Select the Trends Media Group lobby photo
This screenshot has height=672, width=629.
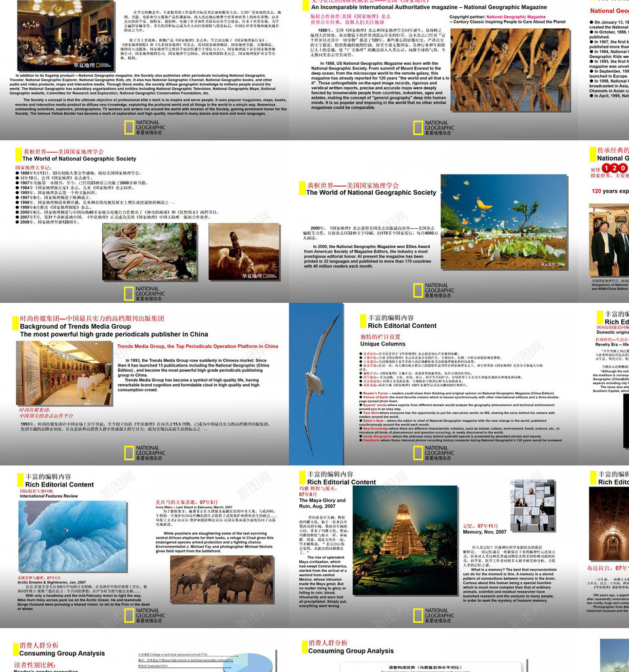(64, 373)
